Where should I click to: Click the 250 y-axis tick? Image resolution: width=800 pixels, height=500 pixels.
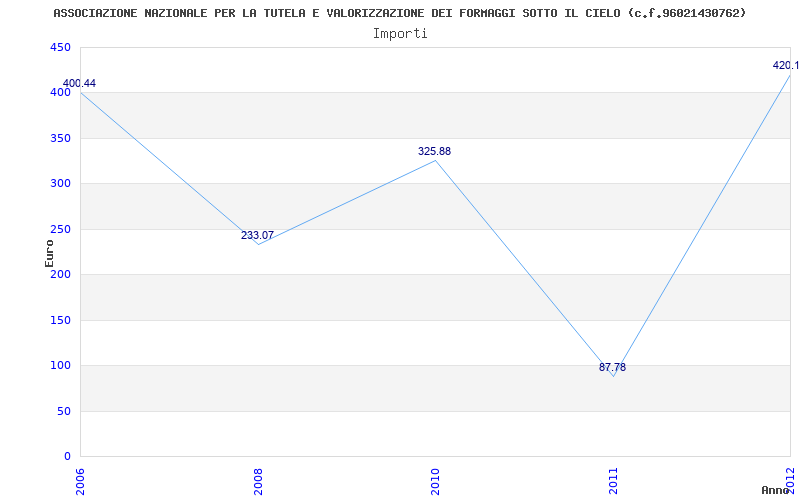pyautogui.click(x=60, y=230)
